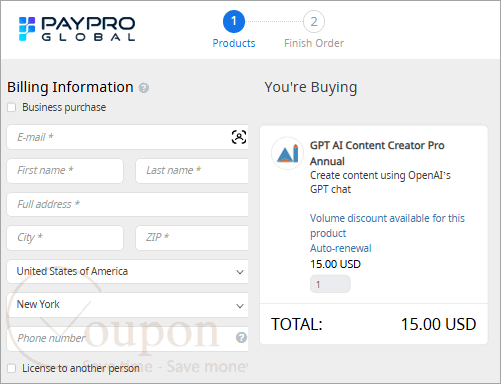Focus the Last name field
The image size is (501, 384).
tap(192, 171)
